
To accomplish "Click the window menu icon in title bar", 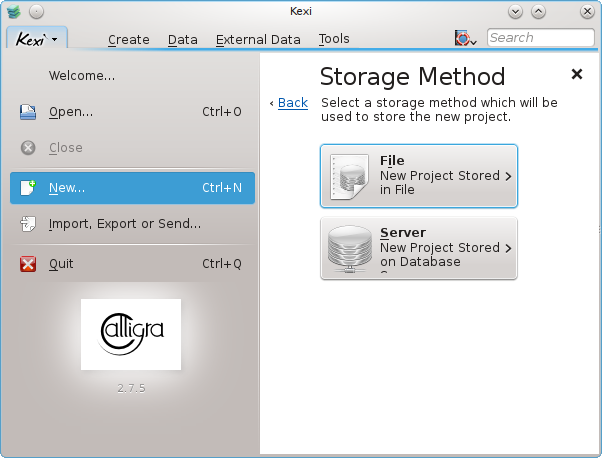I will (x=12, y=12).
